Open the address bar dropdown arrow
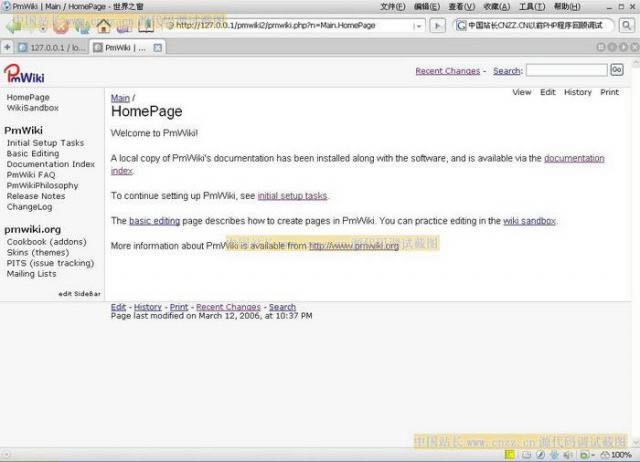 [418, 25]
